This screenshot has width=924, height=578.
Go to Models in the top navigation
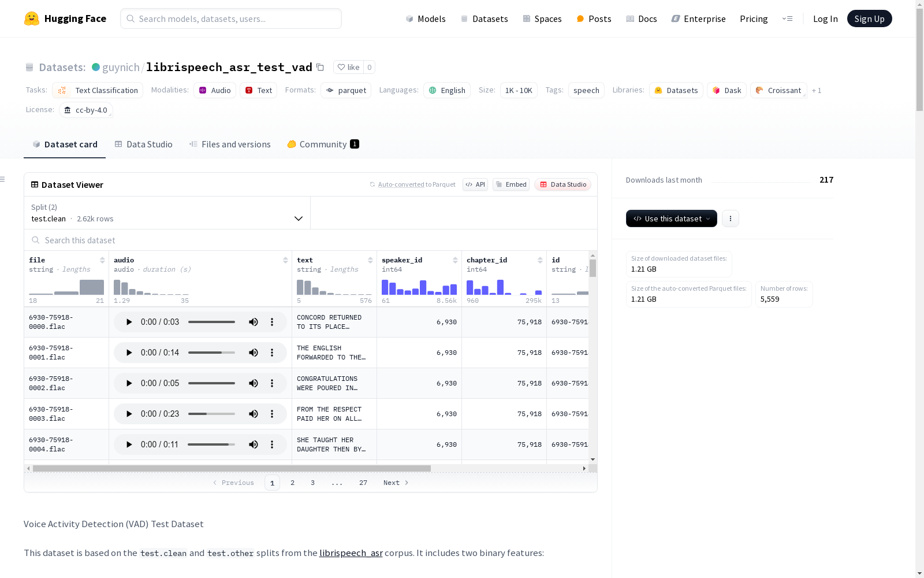426,18
